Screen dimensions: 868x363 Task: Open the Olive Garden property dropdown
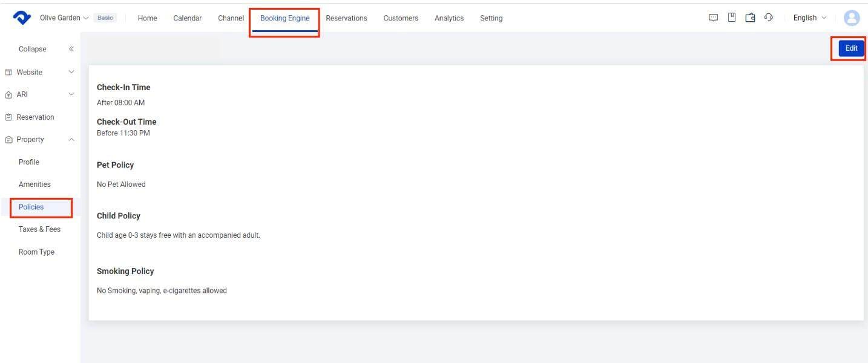(64, 18)
